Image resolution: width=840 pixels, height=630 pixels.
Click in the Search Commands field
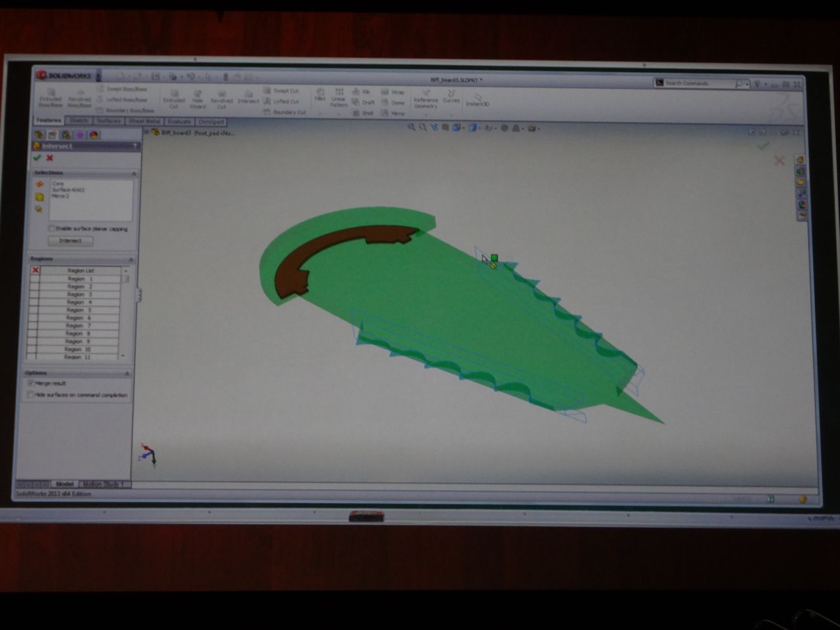click(699, 83)
